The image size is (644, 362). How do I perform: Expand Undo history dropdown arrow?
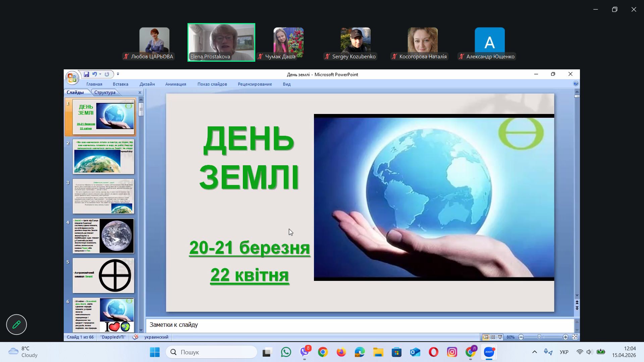100,74
